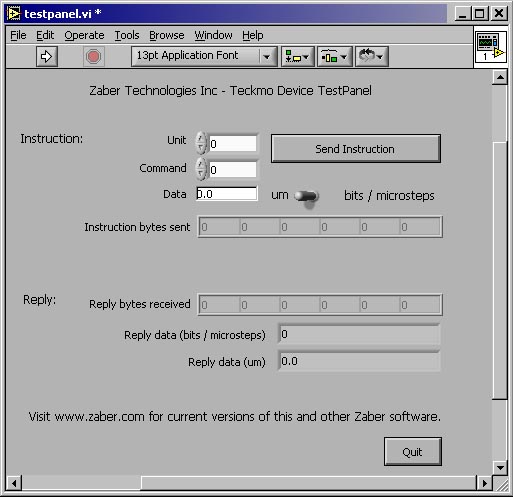The width and height of the screenshot is (513, 497).
Task: Open the Align Objects dropdown
Action: pos(297,56)
